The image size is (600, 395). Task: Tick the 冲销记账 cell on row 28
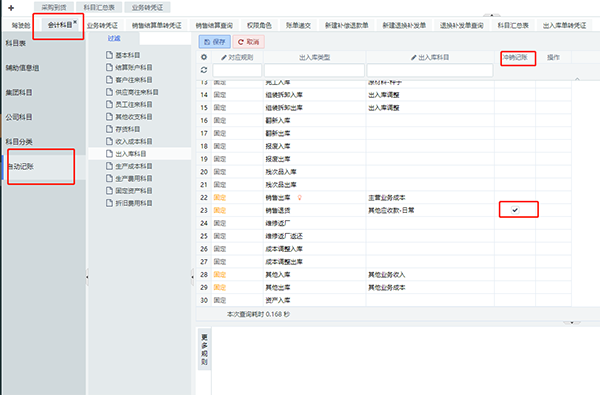[515, 274]
